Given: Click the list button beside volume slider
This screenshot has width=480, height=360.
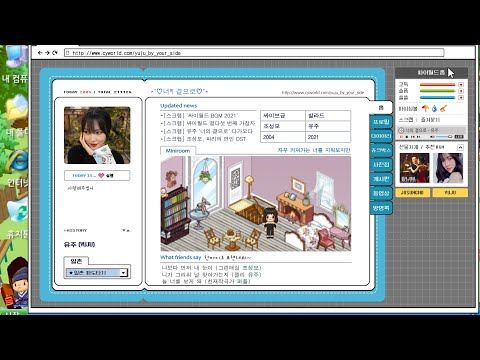Looking at the screenshot, I should [459, 137].
